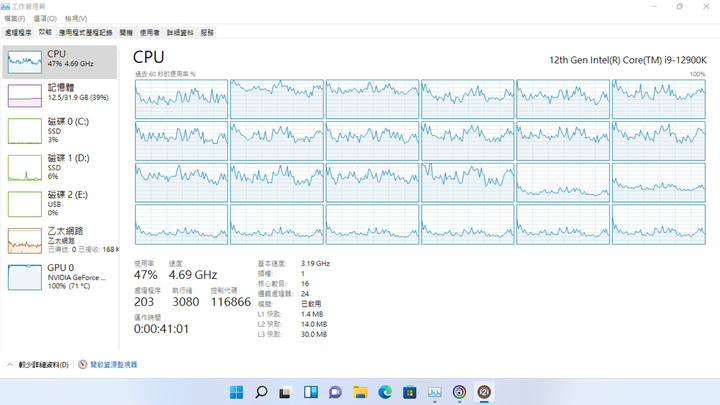The height and width of the screenshot is (405, 720).
Task: Launch Microsoft Edge from taskbar
Action: (385, 392)
